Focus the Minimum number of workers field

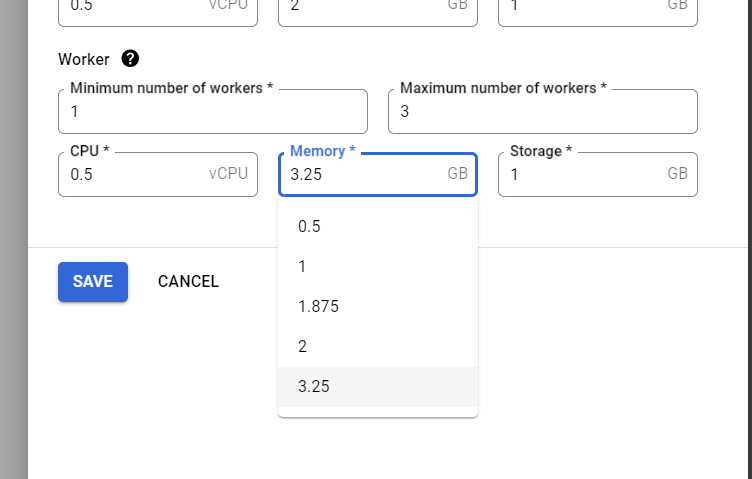(213, 112)
